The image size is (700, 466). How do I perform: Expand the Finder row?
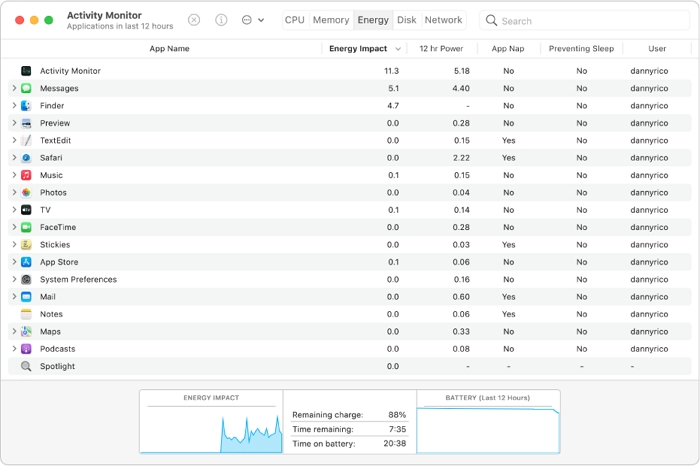pos(14,105)
